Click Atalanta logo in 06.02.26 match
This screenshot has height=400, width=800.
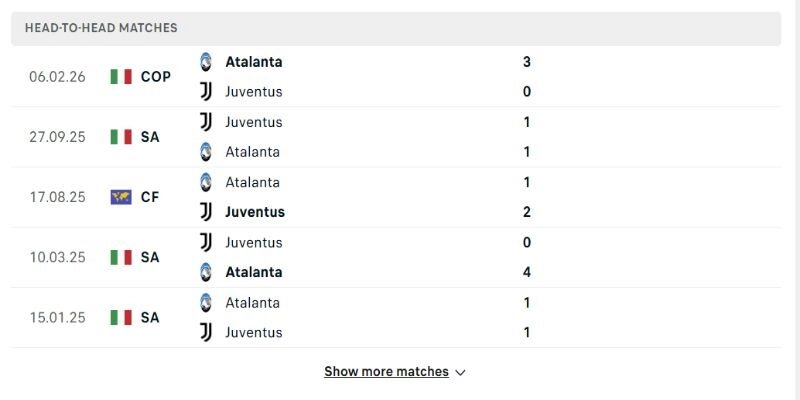pos(206,61)
